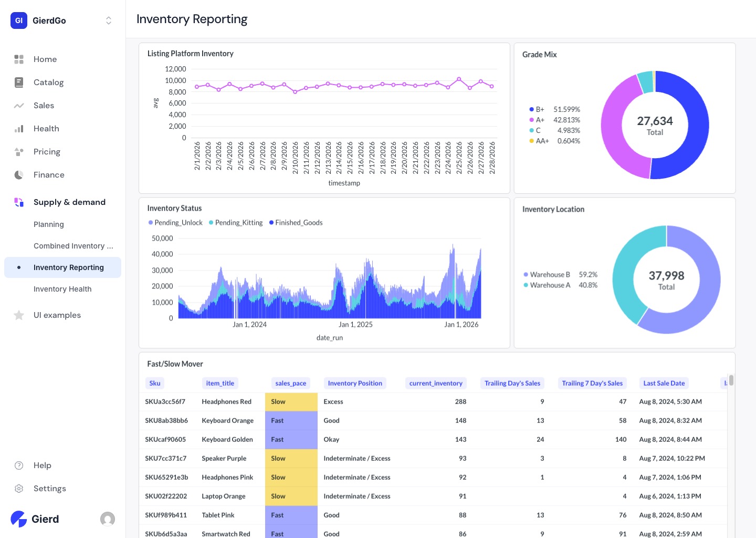The image size is (756, 538).
Task: Open Help link
Action: pyautogui.click(x=43, y=465)
